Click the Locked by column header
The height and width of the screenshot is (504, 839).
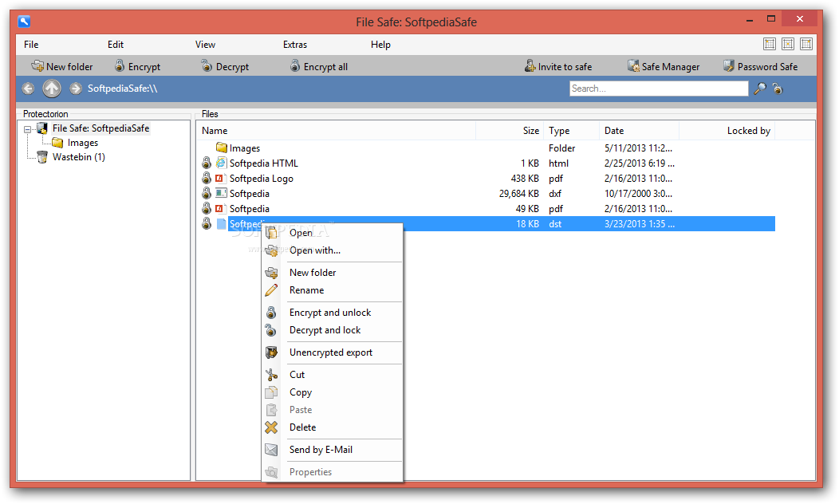point(727,131)
